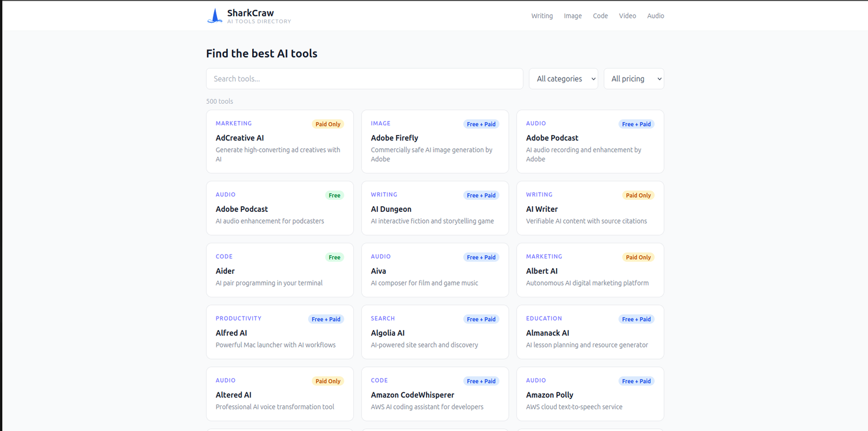Click the EDUCATION label on Almanack AI card
The image size is (868, 431).
coord(544,318)
